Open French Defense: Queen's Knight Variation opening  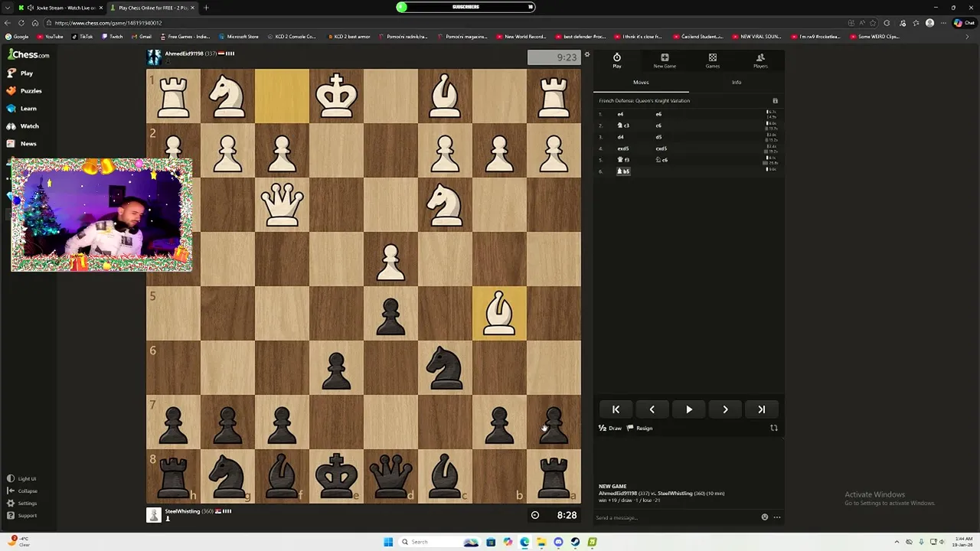644,100
